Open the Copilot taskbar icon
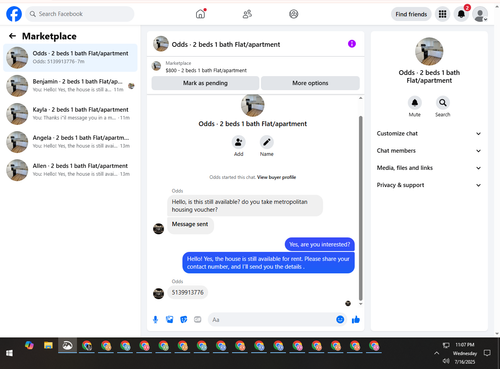Viewport: 500px width, 369px height. pos(29,346)
